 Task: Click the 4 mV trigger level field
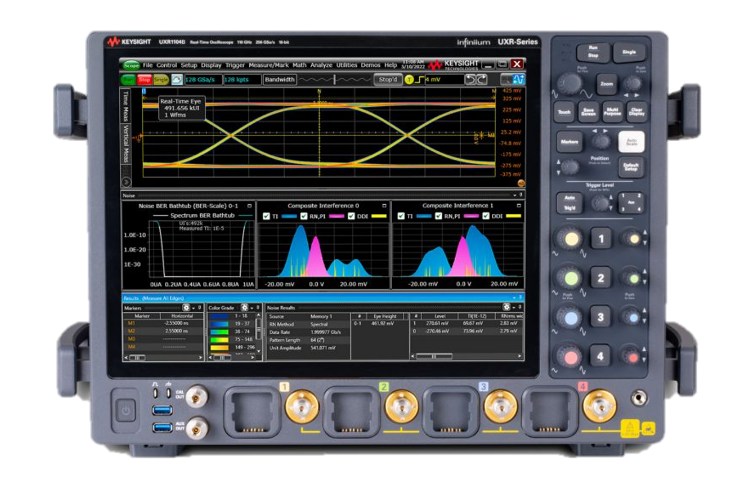pyautogui.click(x=444, y=79)
